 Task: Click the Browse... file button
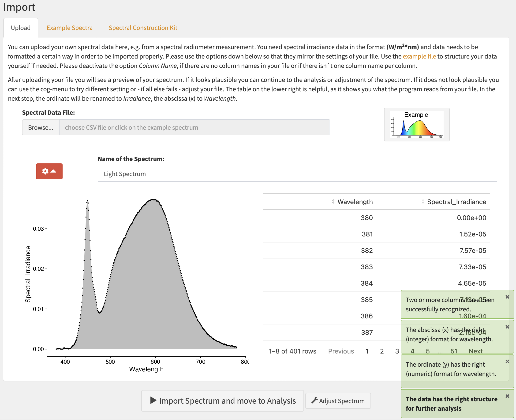(x=41, y=128)
